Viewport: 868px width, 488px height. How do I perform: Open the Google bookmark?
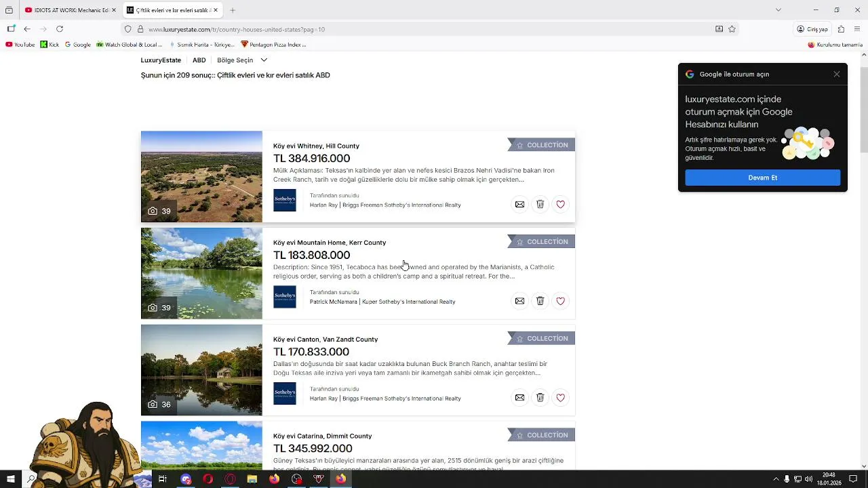(77, 45)
